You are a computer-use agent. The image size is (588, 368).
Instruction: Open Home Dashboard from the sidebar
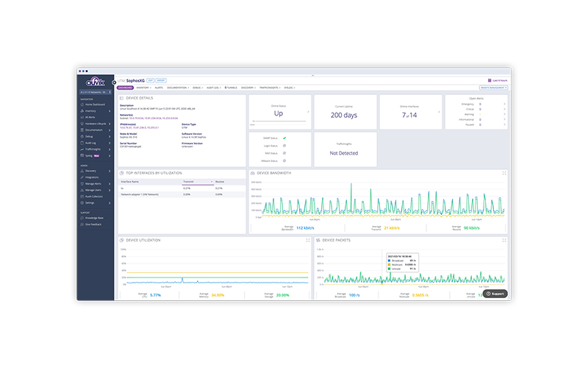(94, 105)
